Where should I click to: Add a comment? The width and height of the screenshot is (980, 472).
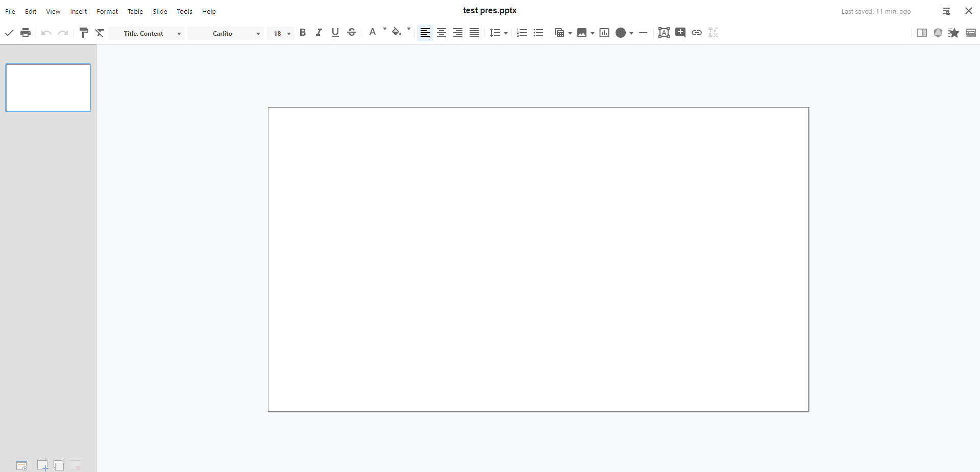[x=680, y=33]
